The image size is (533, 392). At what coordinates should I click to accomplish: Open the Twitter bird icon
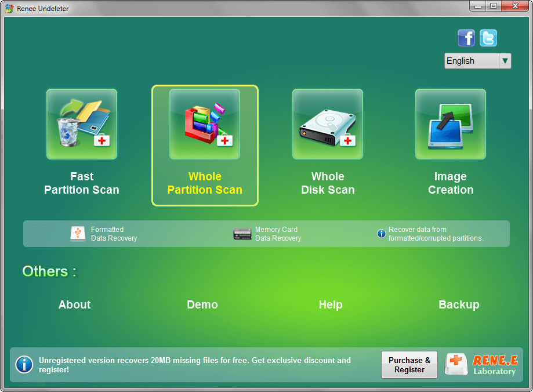pyautogui.click(x=488, y=38)
